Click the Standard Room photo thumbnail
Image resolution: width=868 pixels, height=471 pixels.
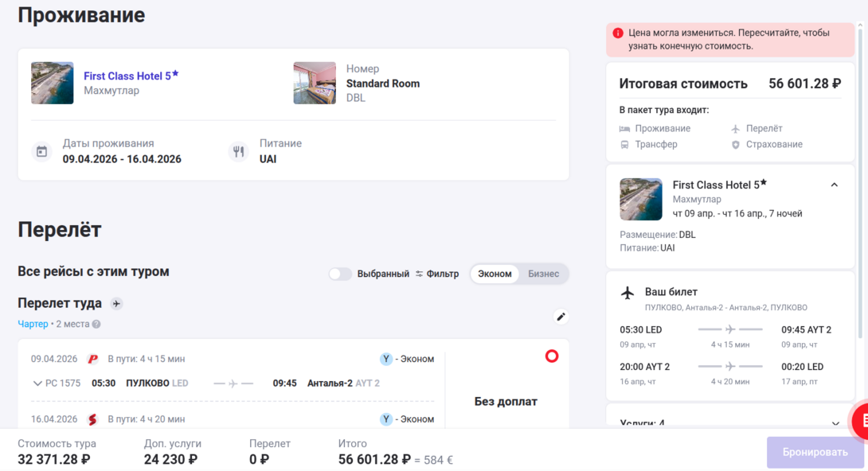click(315, 83)
